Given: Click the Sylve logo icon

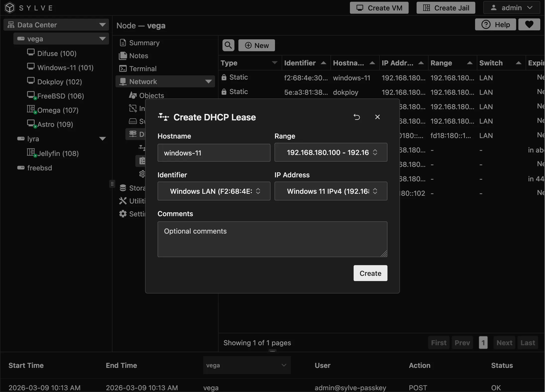Looking at the screenshot, I should click(9, 7).
